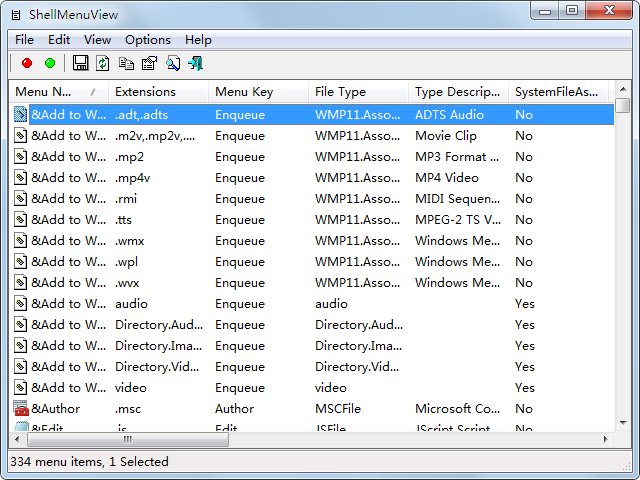The width and height of the screenshot is (640, 480).
Task: Open the Options menu
Action: tap(148, 40)
